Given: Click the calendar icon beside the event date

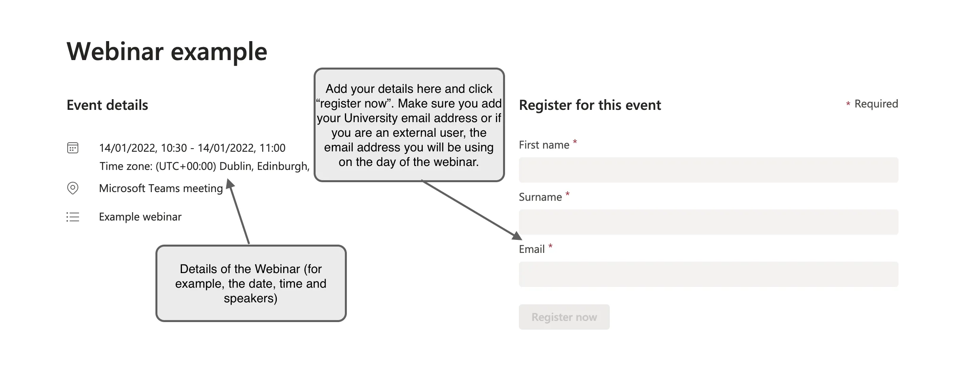Looking at the screenshot, I should (x=73, y=148).
